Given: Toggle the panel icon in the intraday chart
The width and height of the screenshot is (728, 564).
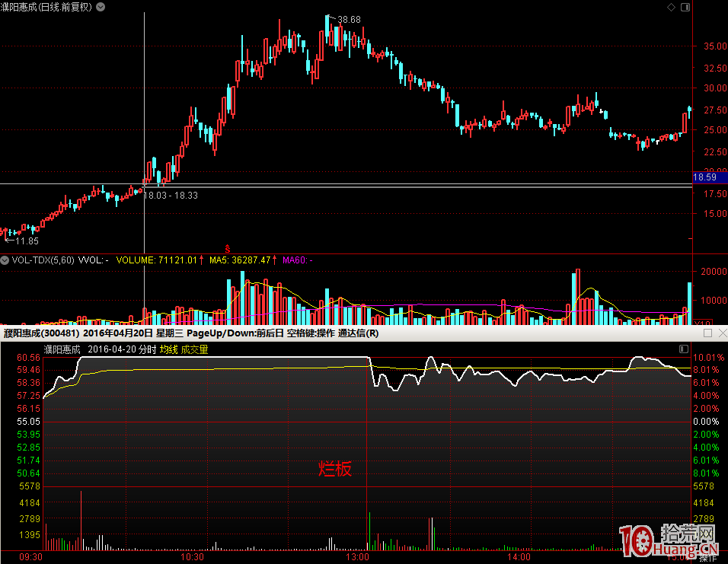Looking at the screenshot, I should pyautogui.click(x=683, y=349).
